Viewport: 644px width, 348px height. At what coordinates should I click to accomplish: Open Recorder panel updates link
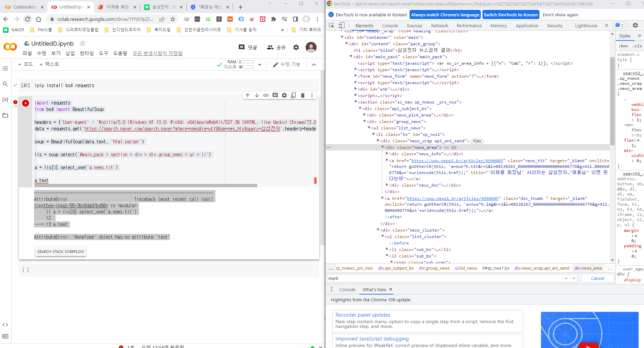click(x=363, y=315)
